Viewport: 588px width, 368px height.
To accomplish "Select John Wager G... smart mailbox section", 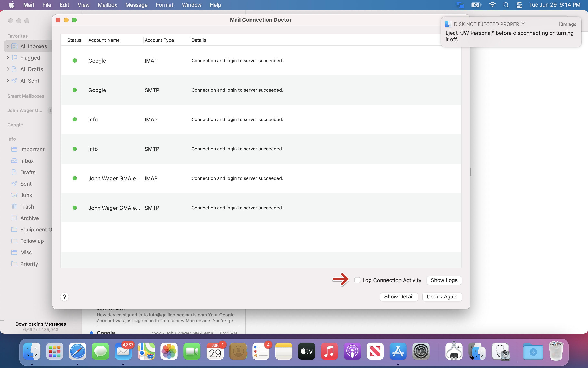I will 25,110.
